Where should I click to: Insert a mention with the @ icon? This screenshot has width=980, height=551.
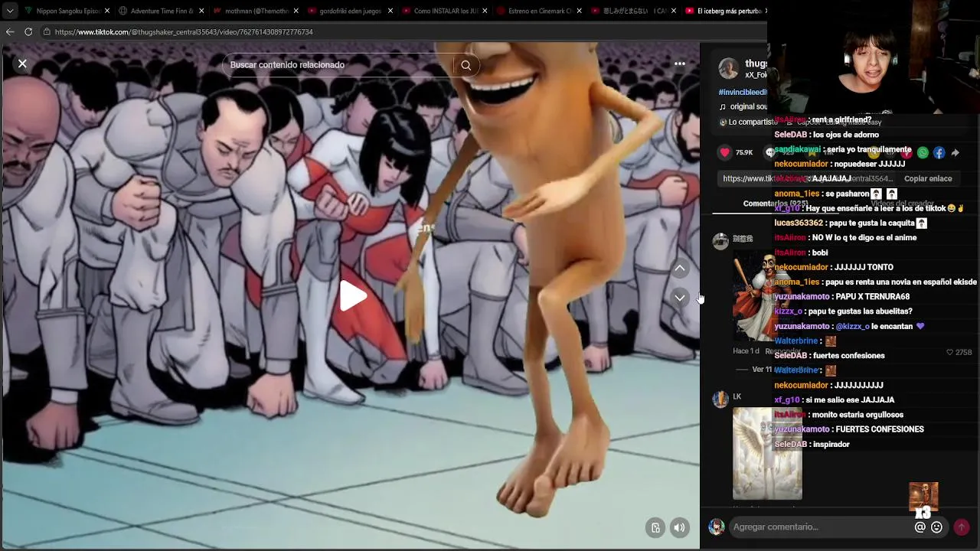pyautogui.click(x=920, y=527)
